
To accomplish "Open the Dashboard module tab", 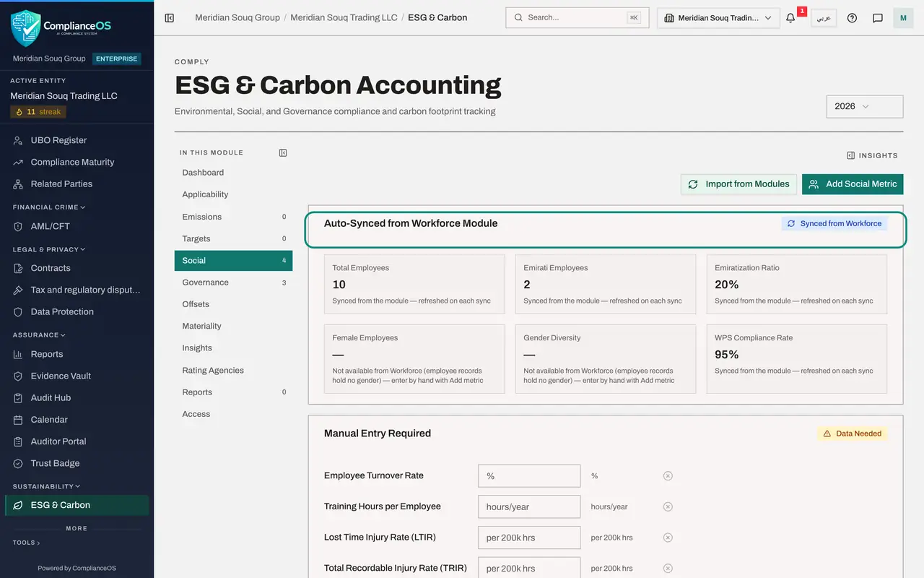I will [x=233, y=173].
